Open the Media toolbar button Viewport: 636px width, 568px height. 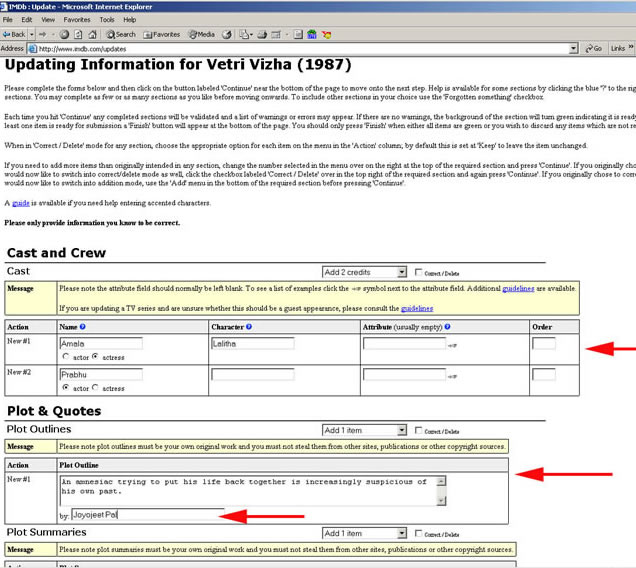tap(202, 34)
